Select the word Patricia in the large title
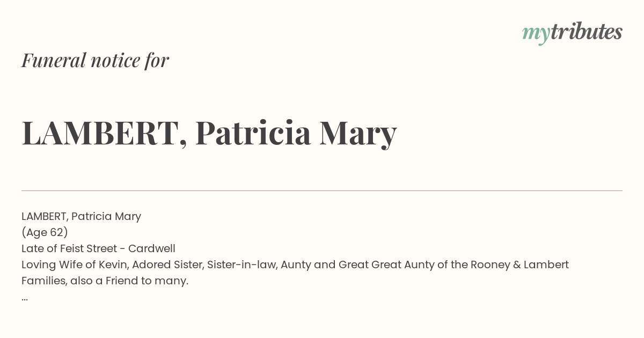The height and width of the screenshot is (338, 644). coord(253,133)
